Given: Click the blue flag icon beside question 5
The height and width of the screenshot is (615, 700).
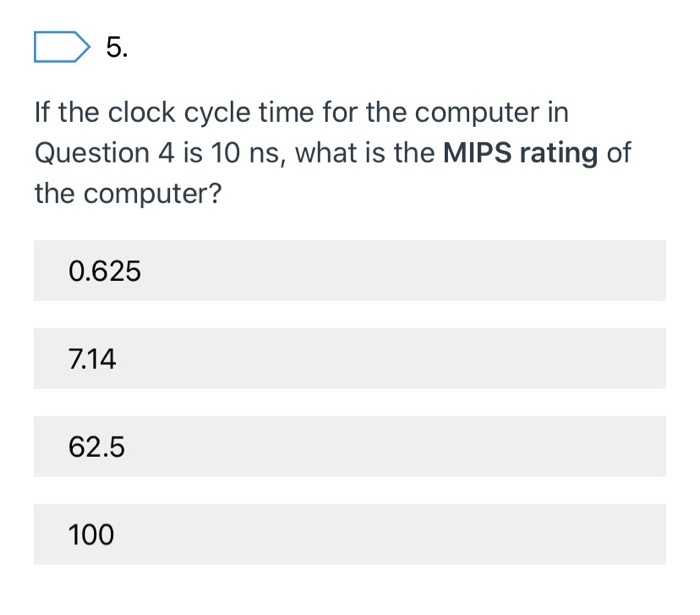Looking at the screenshot, I should (62, 47).
